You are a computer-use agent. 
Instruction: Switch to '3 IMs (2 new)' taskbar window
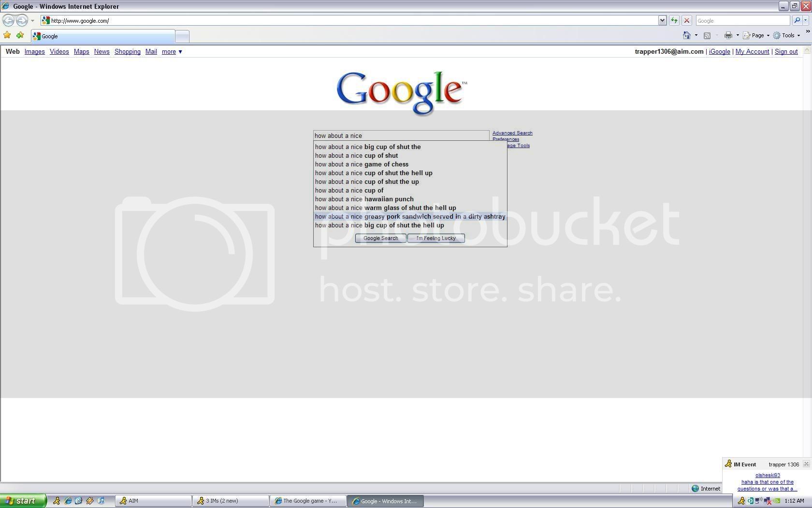tap(231, 501)
